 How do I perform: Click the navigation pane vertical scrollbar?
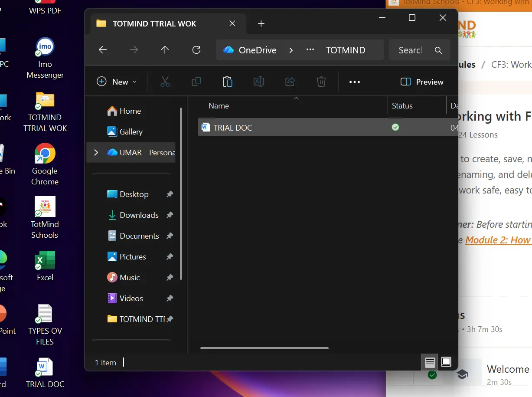[x=181, y=194]
